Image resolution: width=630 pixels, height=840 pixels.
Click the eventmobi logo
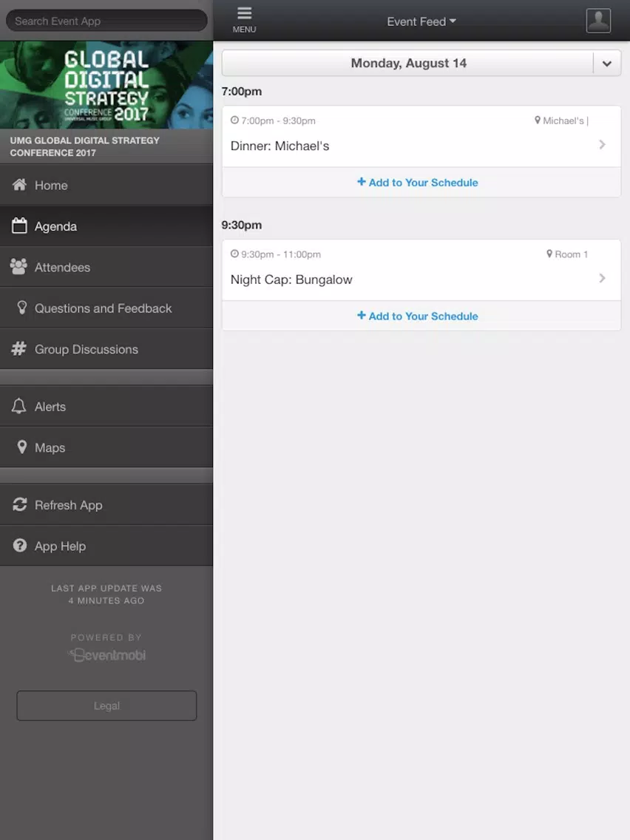coord(107,654)
